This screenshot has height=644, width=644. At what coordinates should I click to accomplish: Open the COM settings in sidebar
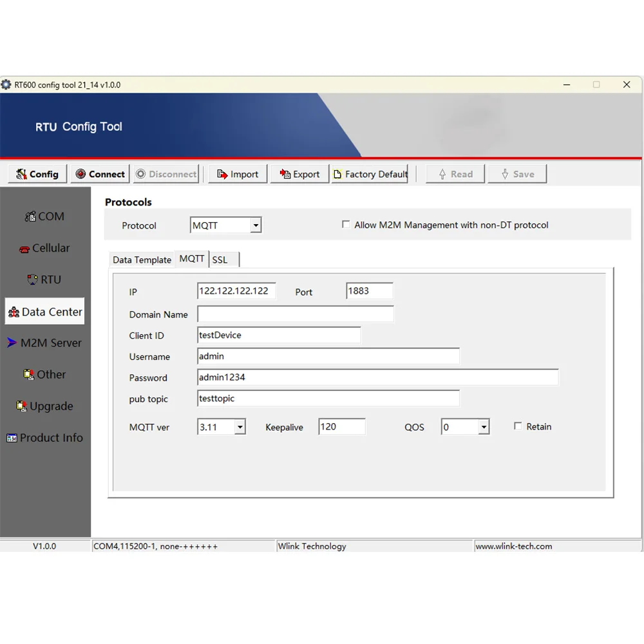(44, 216)
